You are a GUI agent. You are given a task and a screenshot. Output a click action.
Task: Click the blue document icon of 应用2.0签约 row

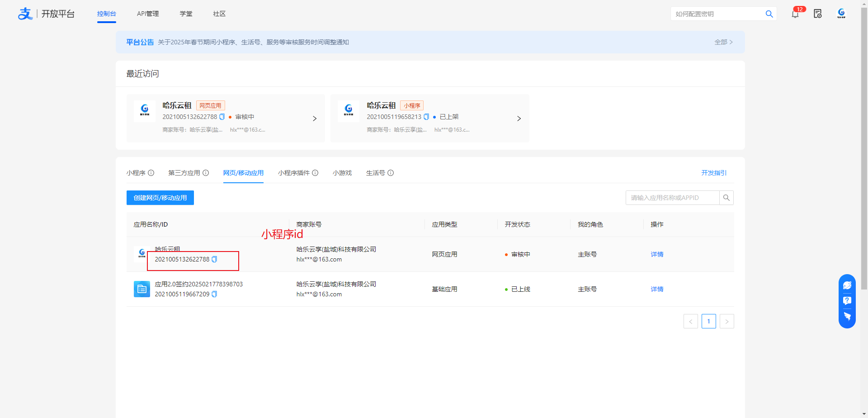pos(142,289)
